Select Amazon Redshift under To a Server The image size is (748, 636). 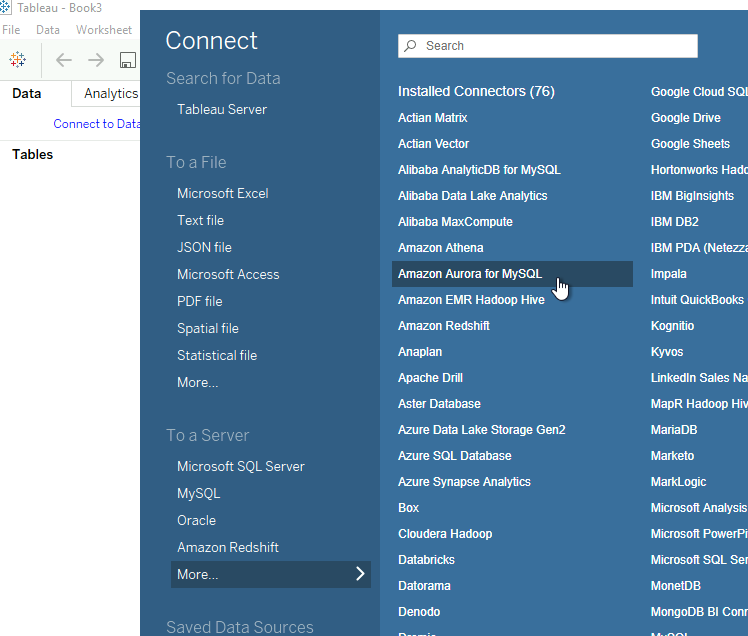228,548
